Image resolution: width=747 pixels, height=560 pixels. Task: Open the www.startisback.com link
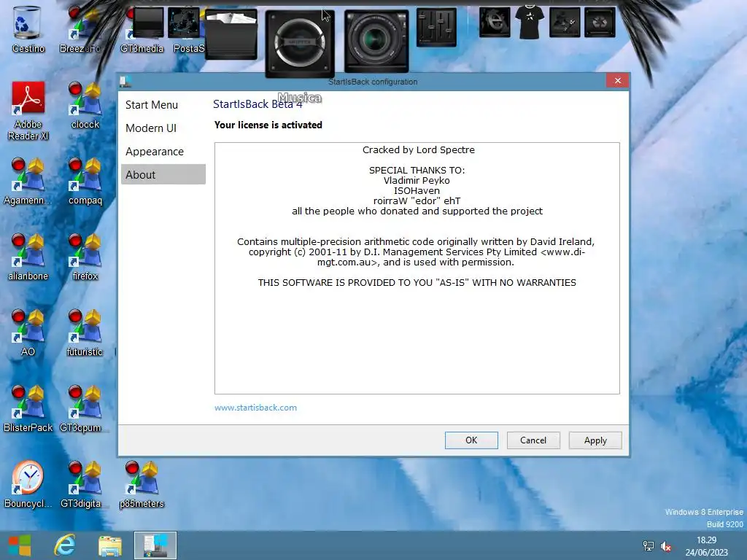[255, 408]
